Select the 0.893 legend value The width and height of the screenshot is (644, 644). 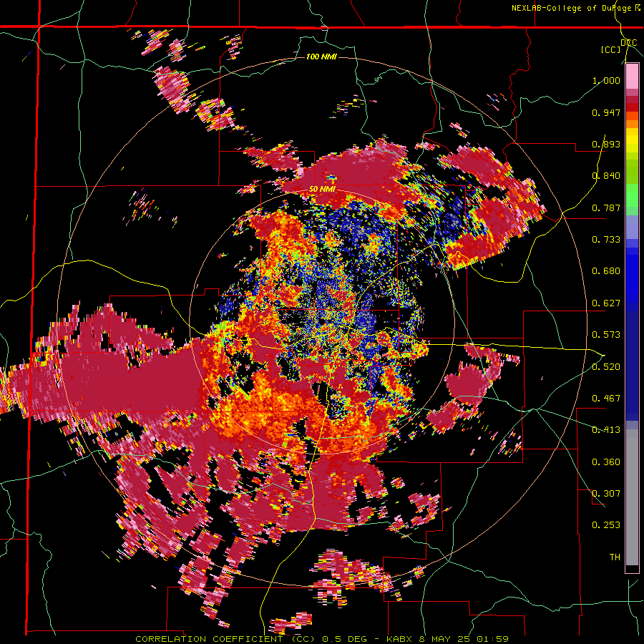click(x=606, y=144)
